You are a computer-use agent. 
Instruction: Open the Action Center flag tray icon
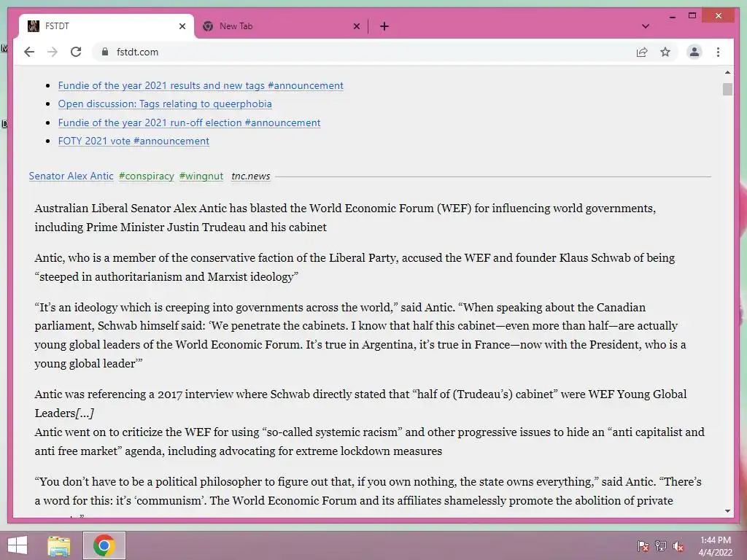(x=643, y=545)
